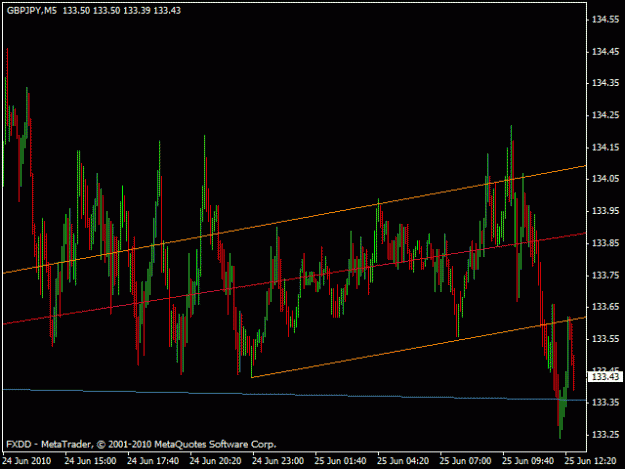Click the 134.25 price axis label
The image size is (625, 469).
coord(605,115)
